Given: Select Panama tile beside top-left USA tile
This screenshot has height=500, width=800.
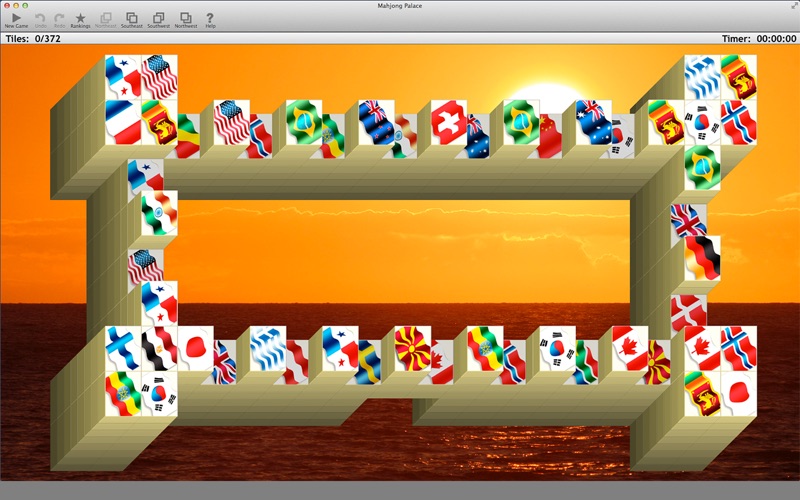Looking at the screenshot, I should click(123, 78).
